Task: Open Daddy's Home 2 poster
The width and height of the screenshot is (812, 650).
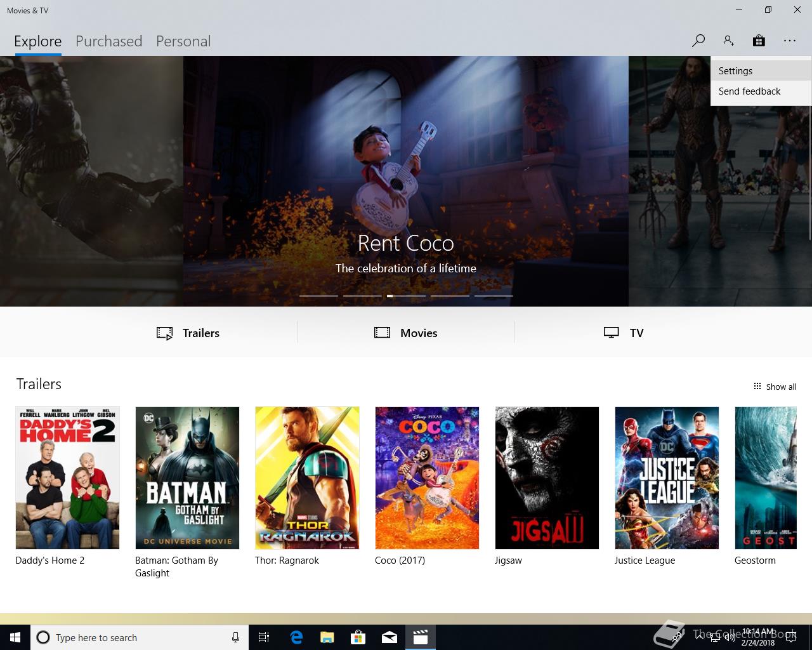Action: pos(67,478)
